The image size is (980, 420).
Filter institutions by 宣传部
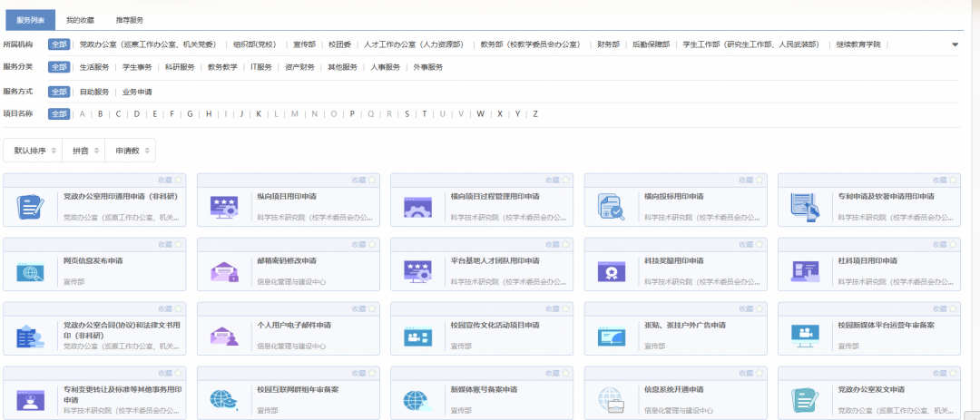pyautogui.click(x=304, y=44)
